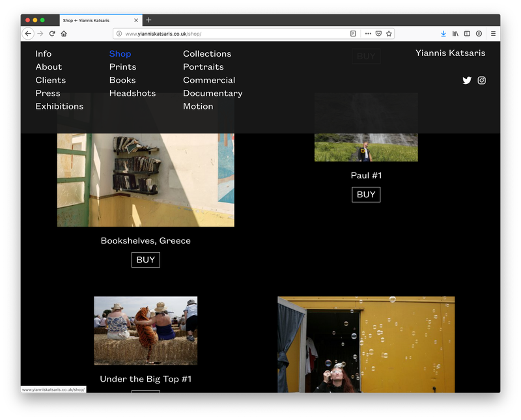
Task: View the Commercial collection
Action: tap(209, 80)
